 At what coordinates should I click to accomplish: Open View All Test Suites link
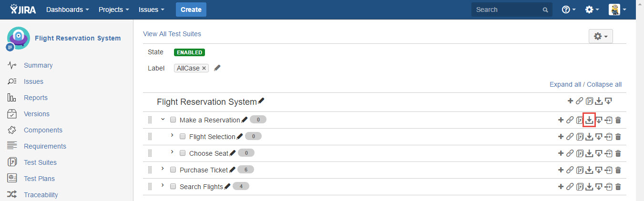tap(172, 34)
